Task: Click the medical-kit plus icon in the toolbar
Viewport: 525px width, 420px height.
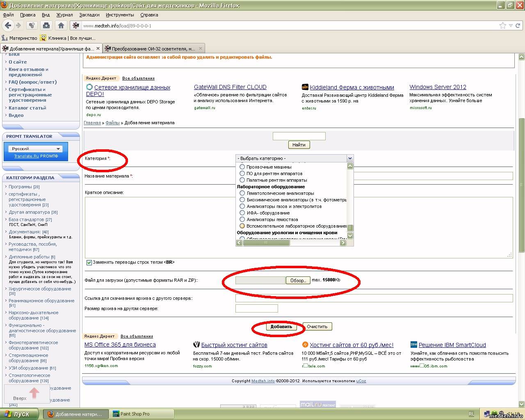Action: (46, 25)
